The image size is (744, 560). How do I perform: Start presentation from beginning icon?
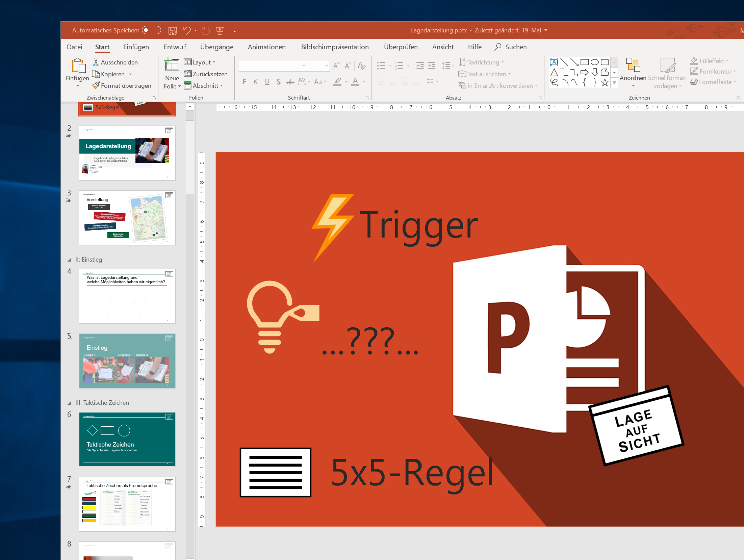click(x=220, y=31)
